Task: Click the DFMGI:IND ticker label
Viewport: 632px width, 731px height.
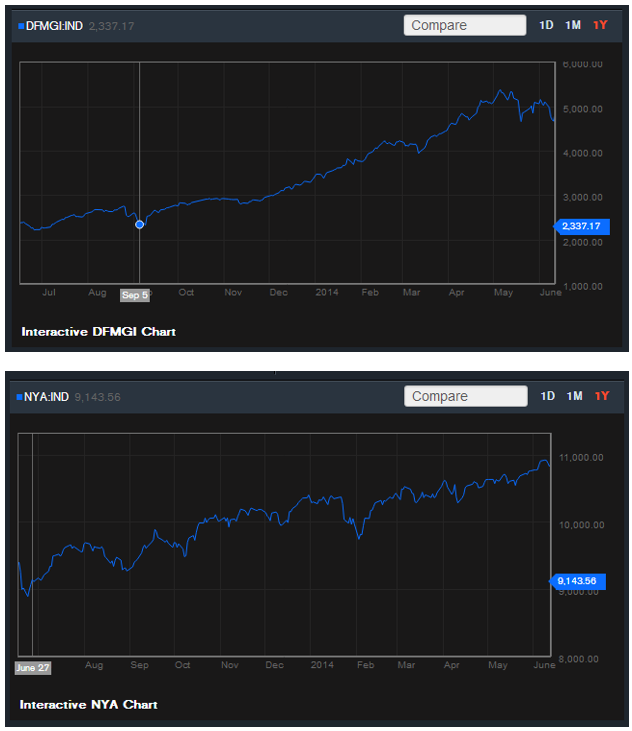Action: point(54,25)
